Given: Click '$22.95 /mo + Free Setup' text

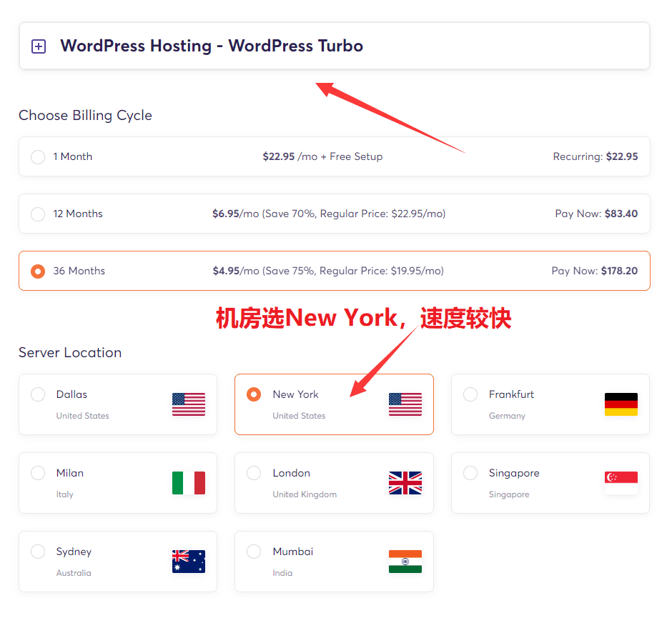Looking at the screenshot, I should (x=322, y=156).
